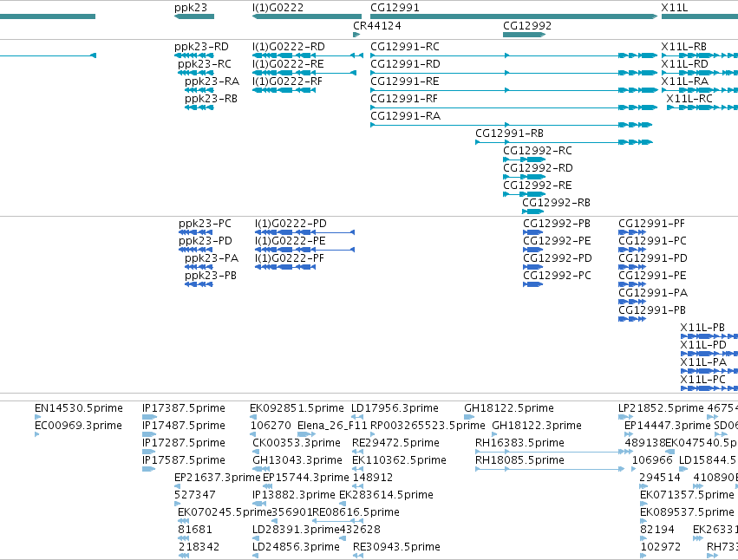Click protein CG12992-PB
Screen dimensions: 738x560
[x=557, y=224]
